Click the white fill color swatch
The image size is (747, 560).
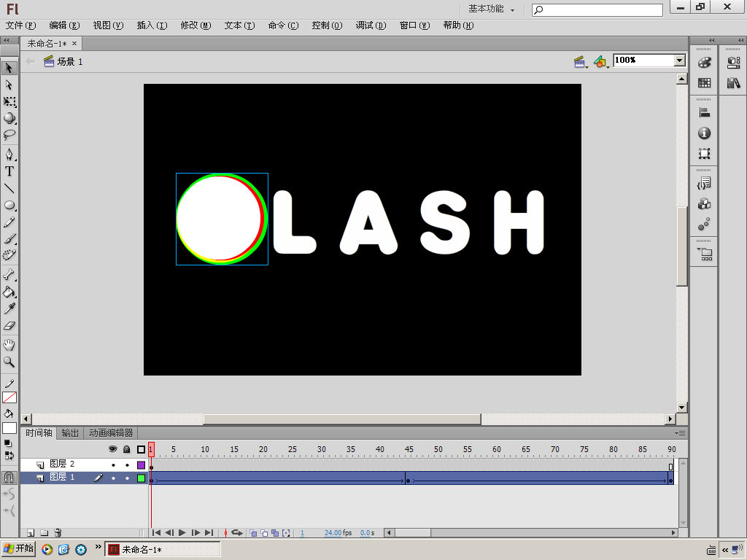click(x=9, y=428)
